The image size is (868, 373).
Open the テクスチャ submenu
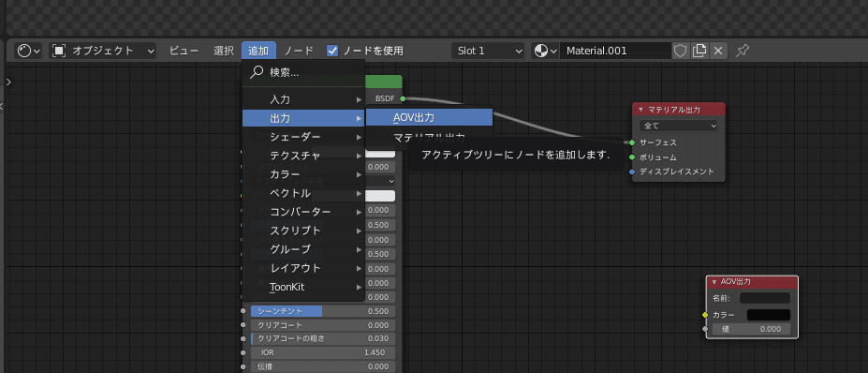303,156
